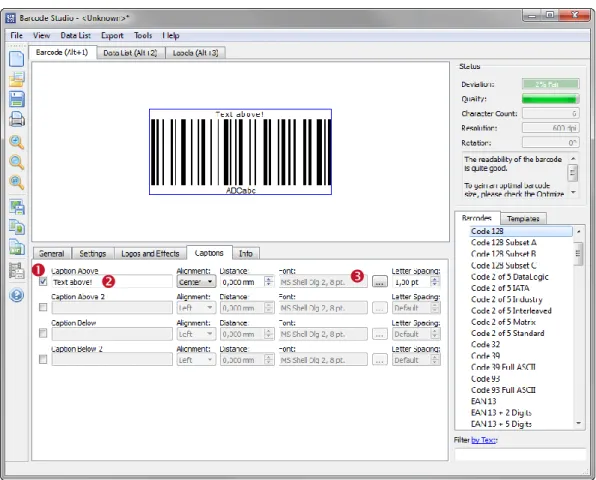The height and width of the screenshot is (480, 596).
Task: Enable the Caption Below checkbox
Action: (x=43, y=333)
